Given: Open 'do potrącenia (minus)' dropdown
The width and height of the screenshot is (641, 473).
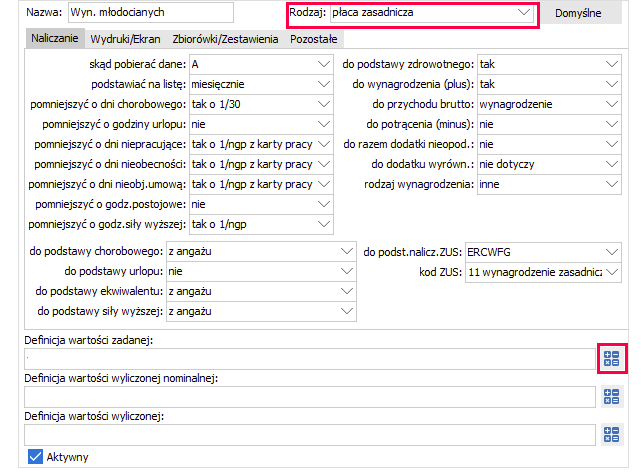Looking at the screenshot, I should (x=549, y=124).
